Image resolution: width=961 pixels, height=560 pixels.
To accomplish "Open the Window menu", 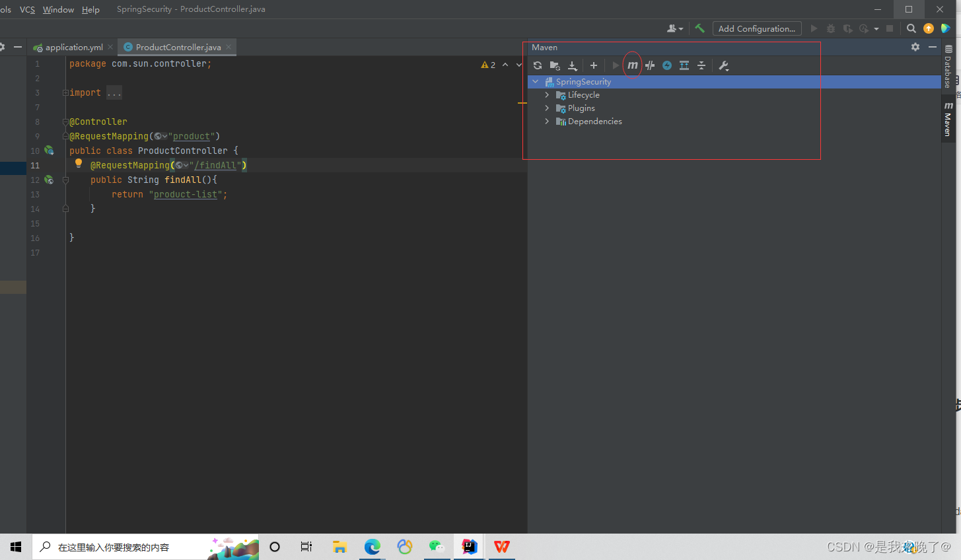I will 58,9.
